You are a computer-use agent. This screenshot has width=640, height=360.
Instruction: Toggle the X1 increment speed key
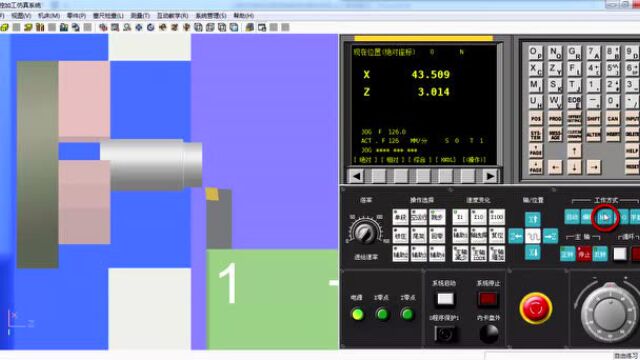pyautogui.click(x=460, y=217)
